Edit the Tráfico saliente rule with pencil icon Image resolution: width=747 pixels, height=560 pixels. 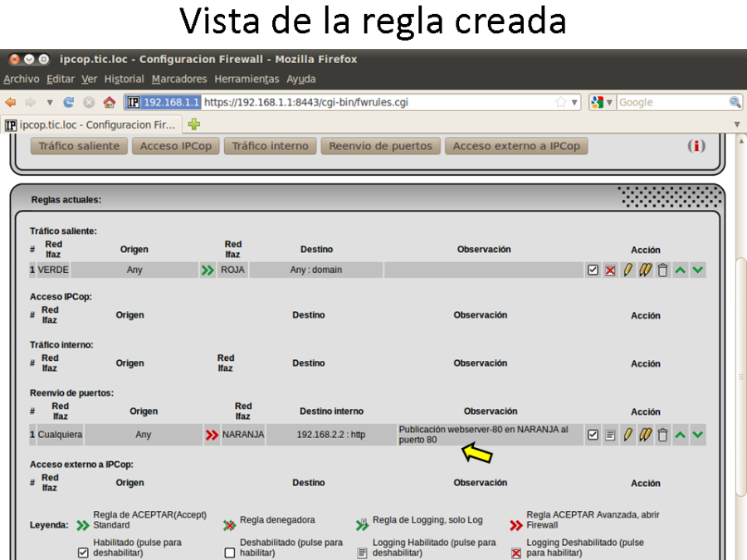point(628,270)
